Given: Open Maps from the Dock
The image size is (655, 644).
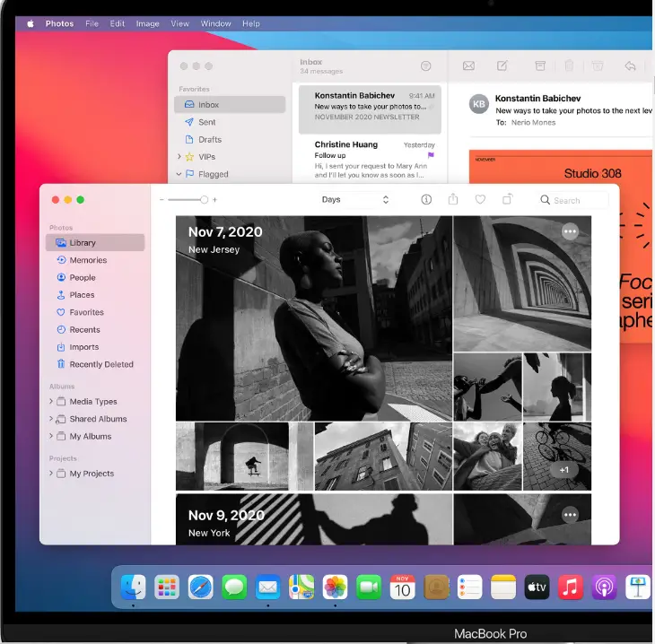Looking at the screenshot, I should point(301,587).
